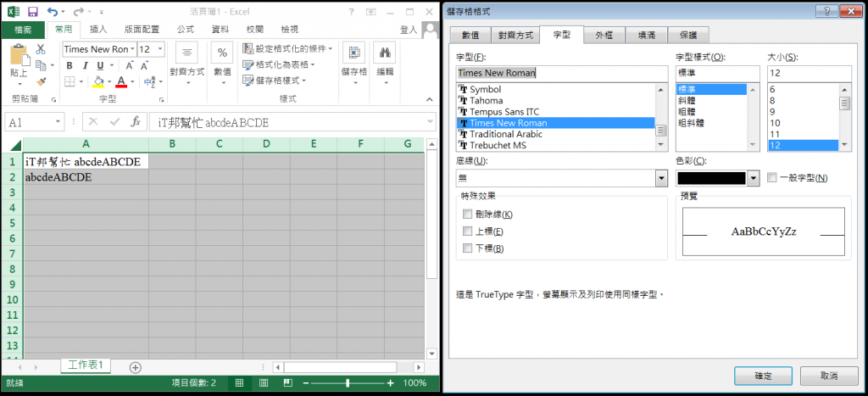
Task: Enable the 上標 superscript checkbox
Action: pos(468,231)
